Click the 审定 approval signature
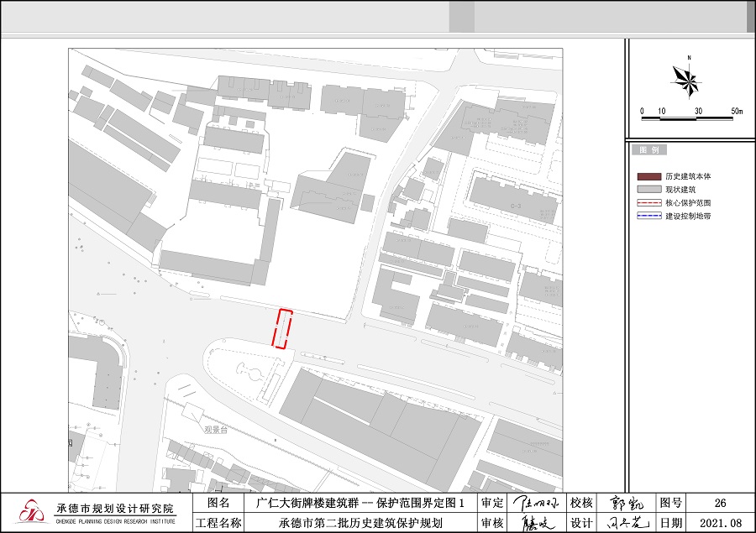This screenshot has width=756, height=533. point(534,503)
